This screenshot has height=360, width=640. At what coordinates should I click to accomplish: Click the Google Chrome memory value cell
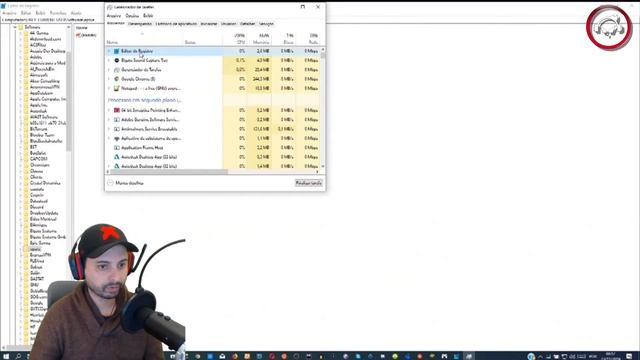pos(260,79)
